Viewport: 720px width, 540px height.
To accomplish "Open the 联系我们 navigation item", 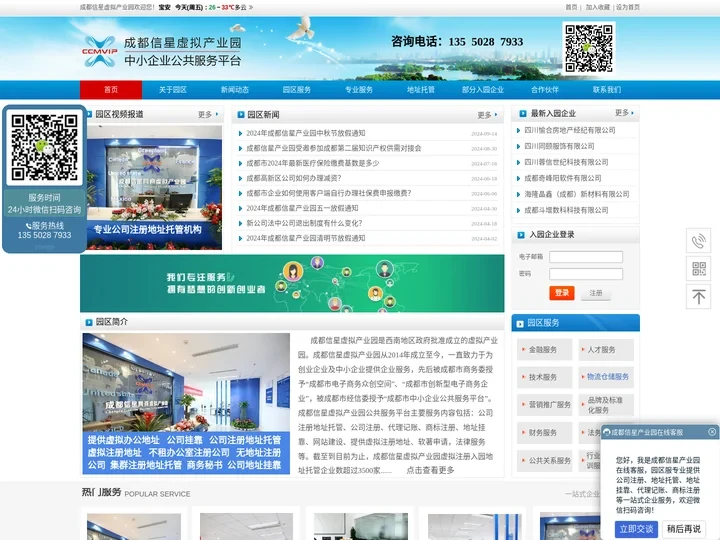I will tap(607, 90).
